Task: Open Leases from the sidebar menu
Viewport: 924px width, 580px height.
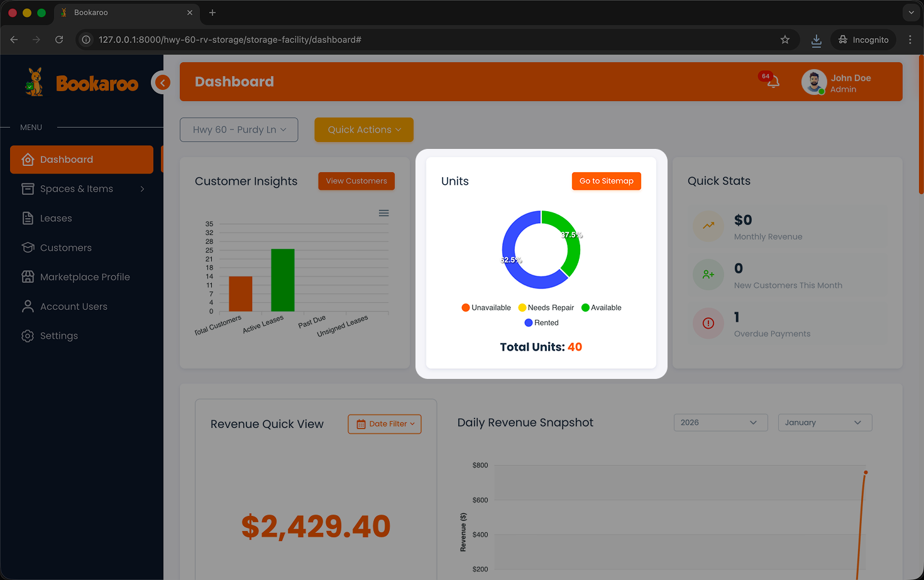Action: (x=56, y=219)
